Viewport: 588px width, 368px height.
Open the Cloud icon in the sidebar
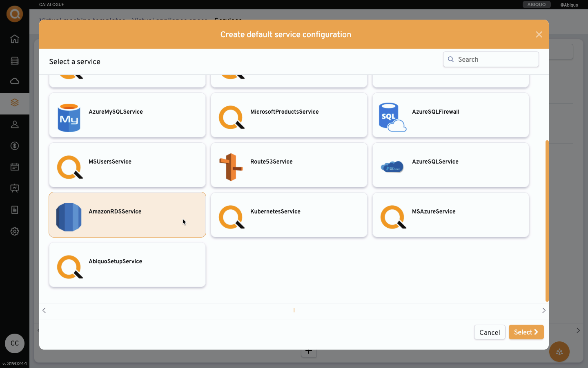point(15,81)
